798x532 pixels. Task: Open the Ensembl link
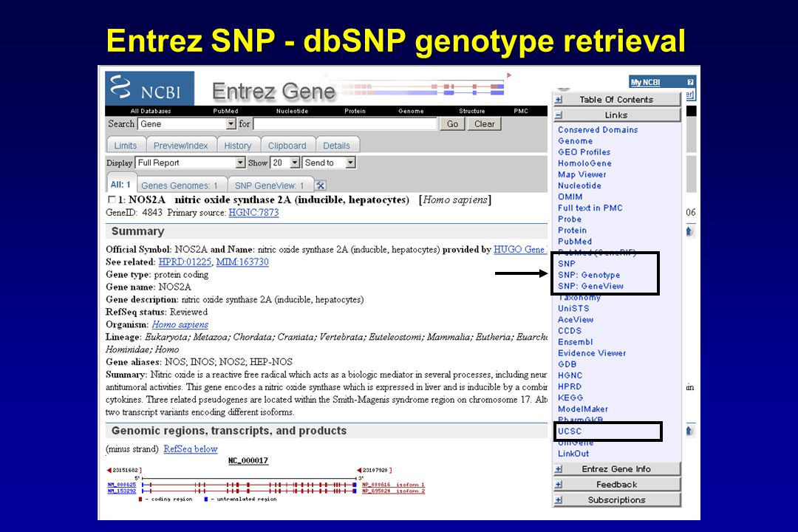[x=575, y=342]
